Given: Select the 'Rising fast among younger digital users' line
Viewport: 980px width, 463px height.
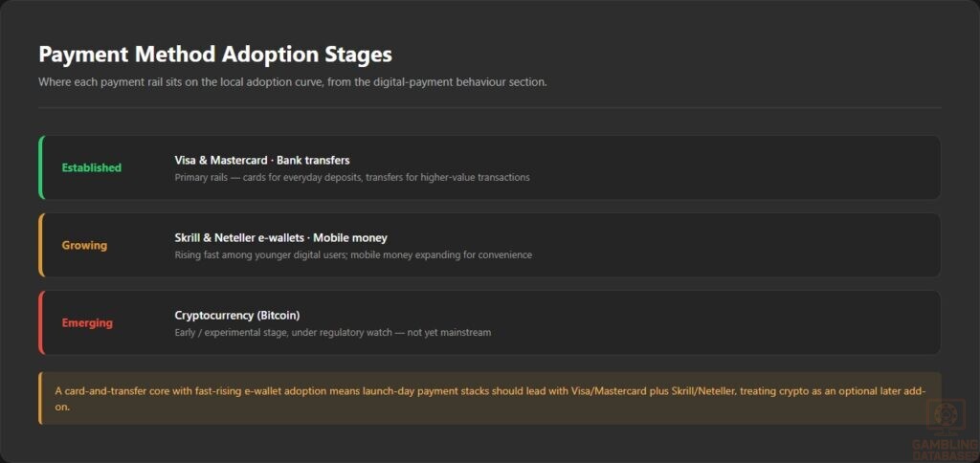Looking at the screenshot, I should (353, 254).
